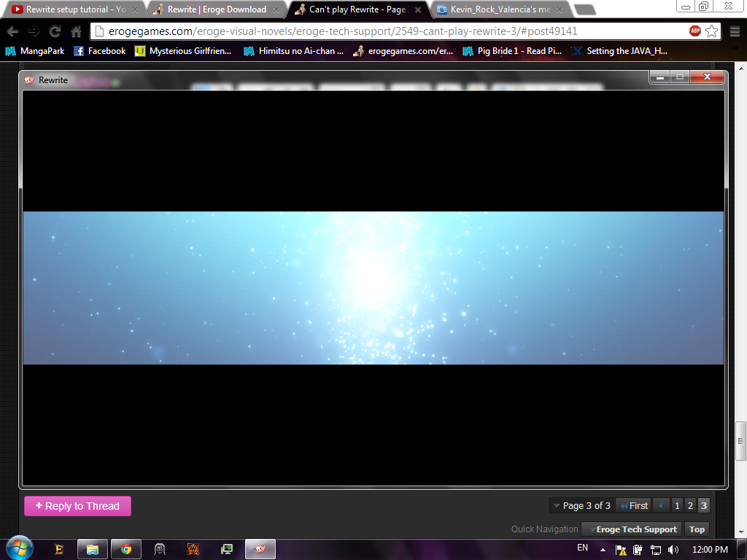This screenshot has width=747, height=560.
Task: Click the browser back arrow
Action: click(13, 31)
